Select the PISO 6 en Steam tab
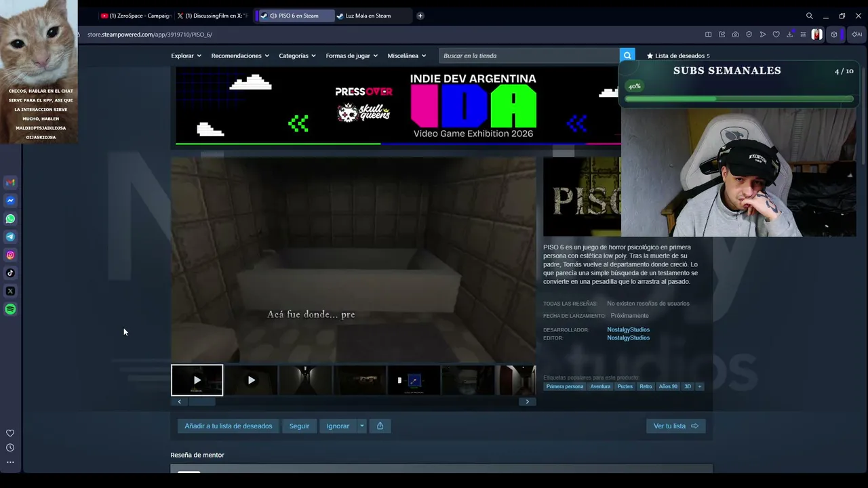The height and width of the screenshot is (488, 868). coord(297,16)
